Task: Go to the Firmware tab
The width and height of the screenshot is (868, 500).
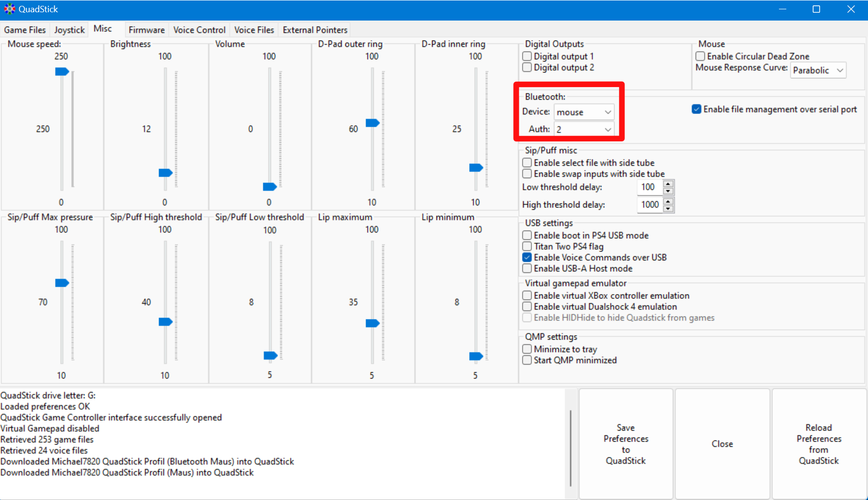Action: [146, 30]
